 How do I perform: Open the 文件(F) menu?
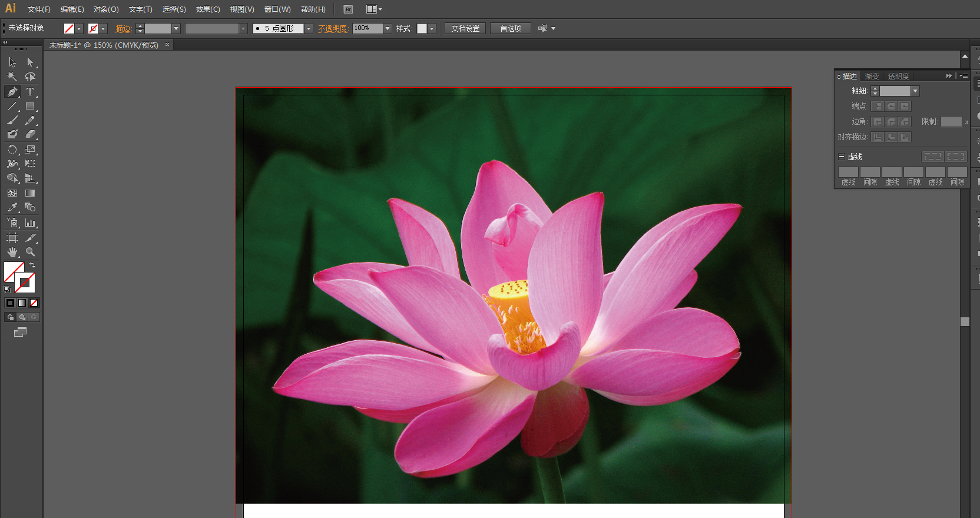tap(39, 9)
